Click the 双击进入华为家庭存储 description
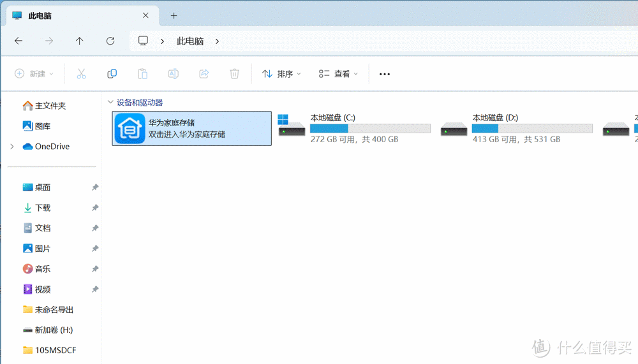Screen dimensions: 638x364 point(186,135)
